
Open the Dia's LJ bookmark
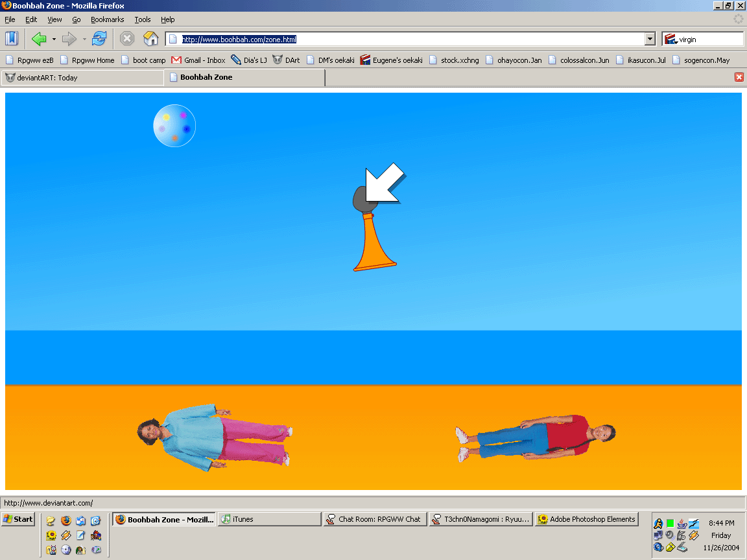point(249,60)
